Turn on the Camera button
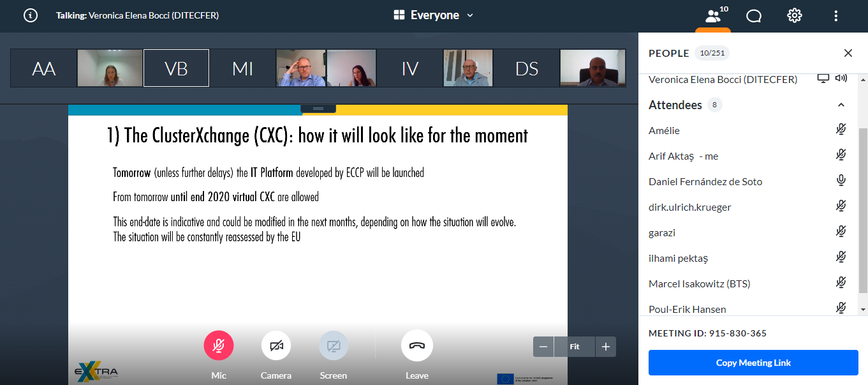 pos(276,345)
